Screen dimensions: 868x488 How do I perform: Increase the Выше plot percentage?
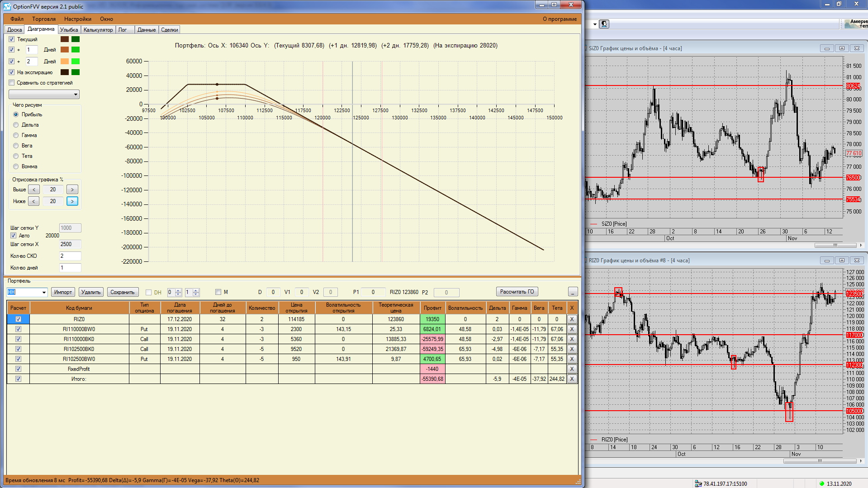72,190
